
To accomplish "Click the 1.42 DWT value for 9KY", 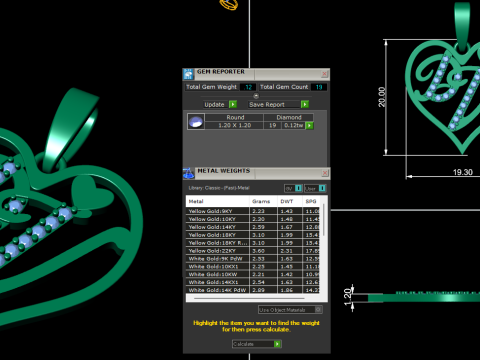I will (x=287, y=211).
